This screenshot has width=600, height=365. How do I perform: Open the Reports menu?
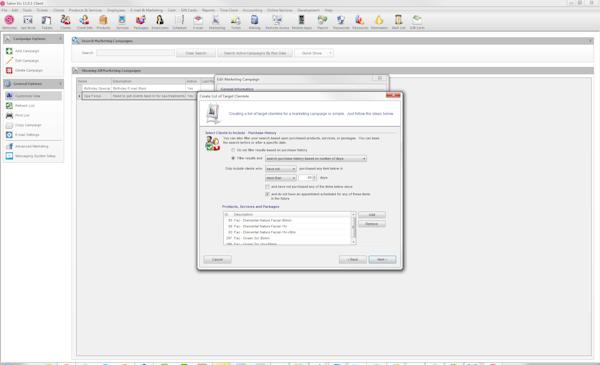(x=208, y=10)
